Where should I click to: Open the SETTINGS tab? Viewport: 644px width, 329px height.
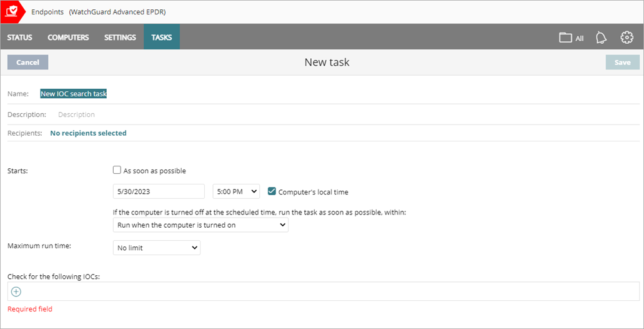click(x=120, y=38)
